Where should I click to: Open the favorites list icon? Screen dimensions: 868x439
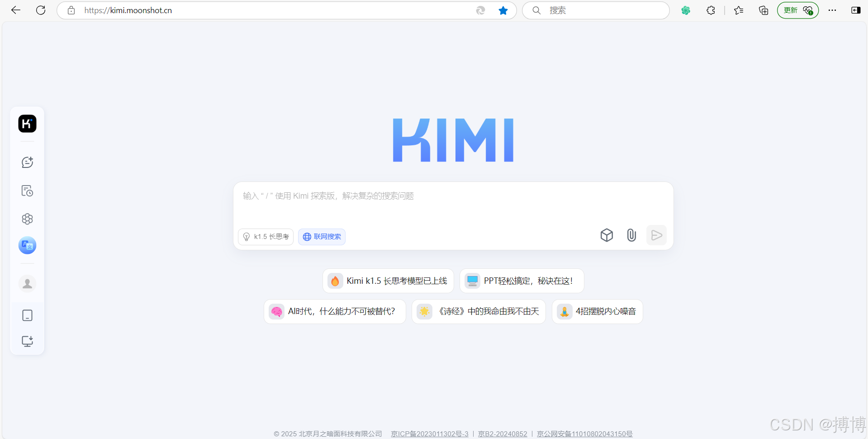coord(739,10)
